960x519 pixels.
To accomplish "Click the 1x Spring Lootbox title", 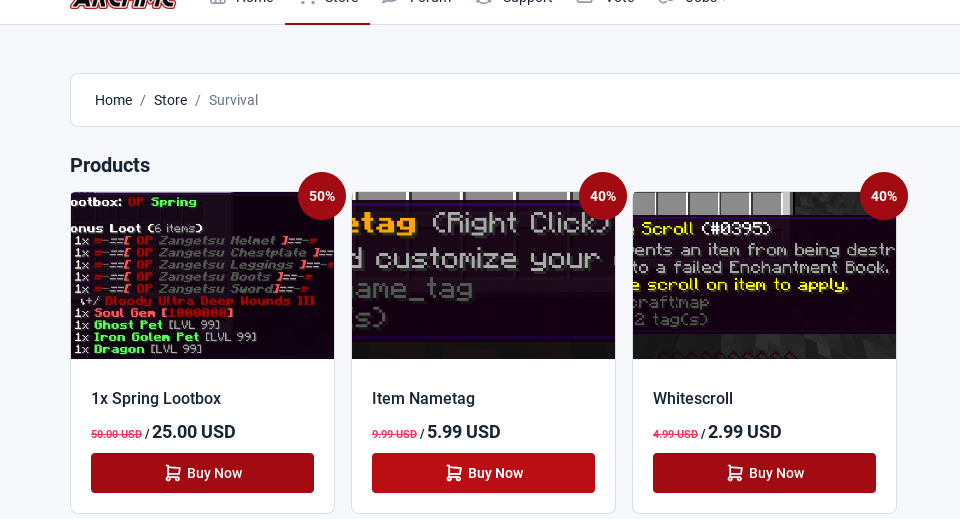I will tap(156, 398).
